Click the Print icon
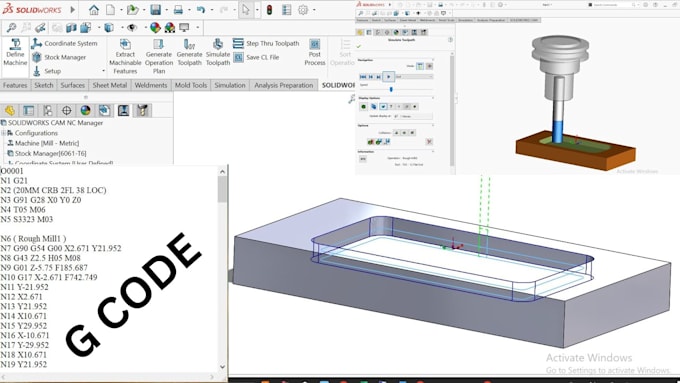 pyautogui.click(x=178, y=10)
